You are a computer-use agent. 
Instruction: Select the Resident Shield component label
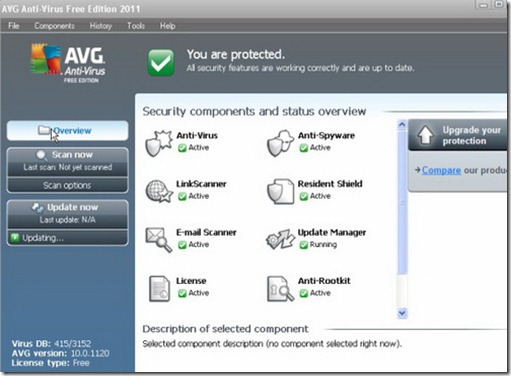330,184
